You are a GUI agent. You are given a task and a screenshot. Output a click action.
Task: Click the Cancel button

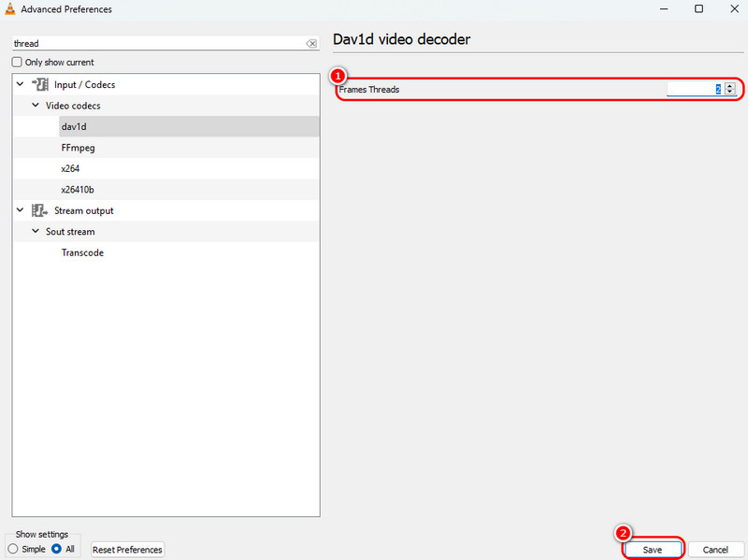[715, 550]
